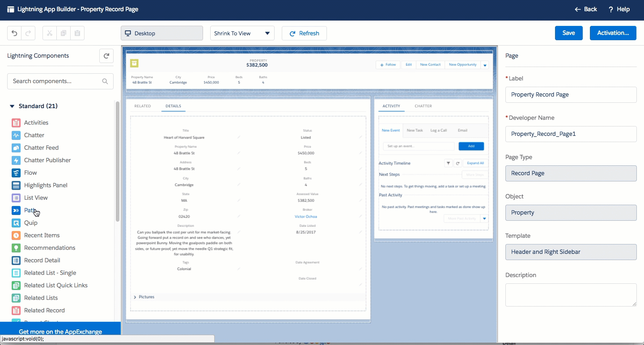This screenshot has height=345, width=644.
Task: Select the Path component icon
Action: click(16, 210)
